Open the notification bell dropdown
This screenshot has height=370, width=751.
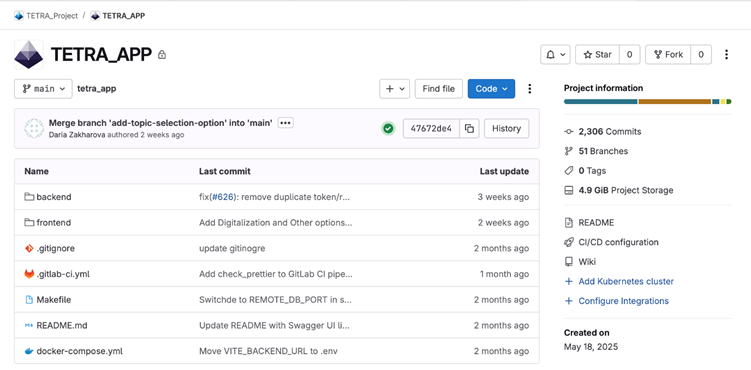[x=555, y=55]
